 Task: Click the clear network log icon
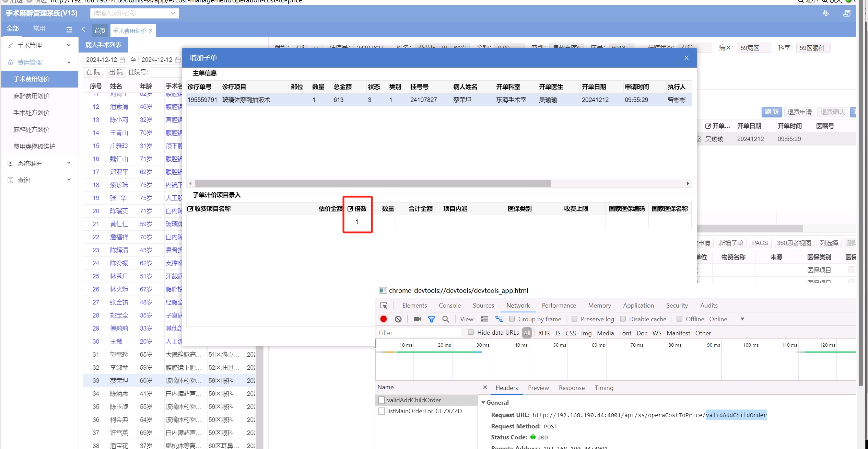pos(398,319)
